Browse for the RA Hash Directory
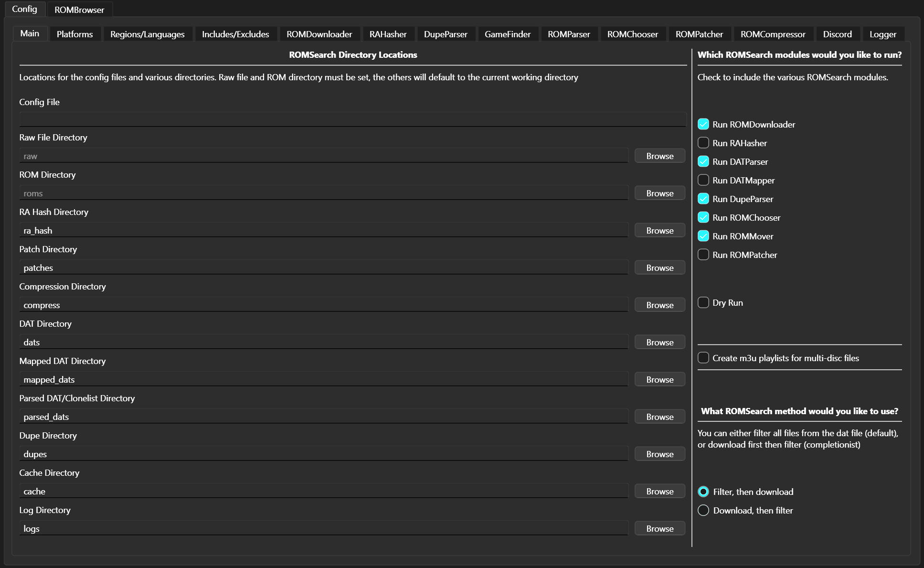The image size is (924, 568). click(x=660, y=230)
